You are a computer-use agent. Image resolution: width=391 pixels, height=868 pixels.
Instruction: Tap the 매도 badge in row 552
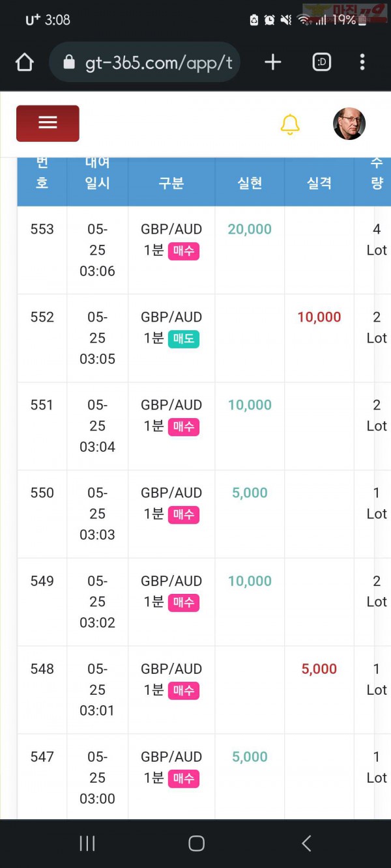click(184, 339)
